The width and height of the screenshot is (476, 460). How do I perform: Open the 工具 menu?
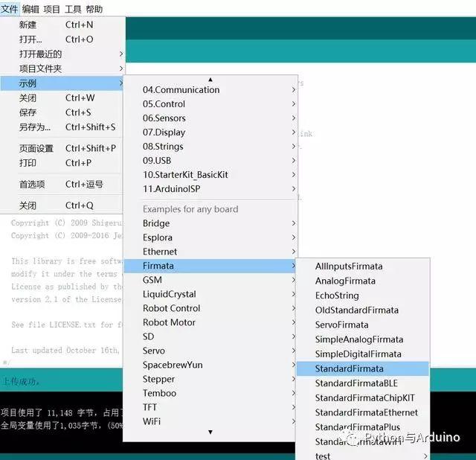[73, 9]
